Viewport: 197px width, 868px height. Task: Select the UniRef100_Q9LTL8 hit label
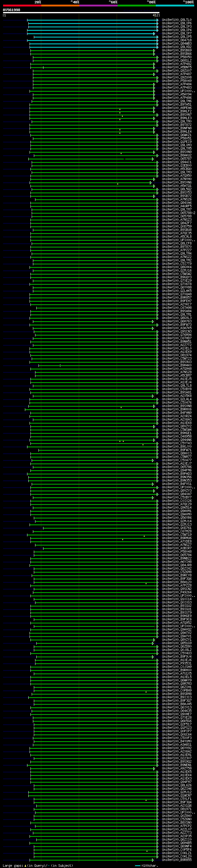176,386
